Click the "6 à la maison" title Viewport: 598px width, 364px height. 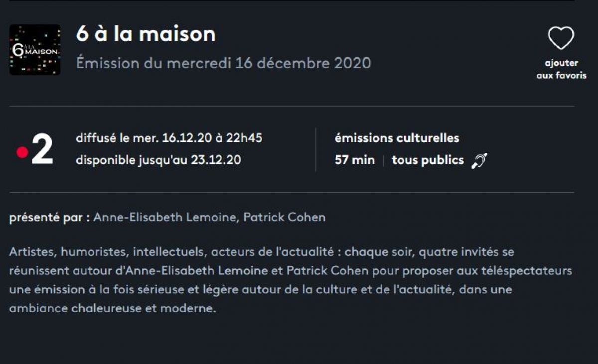(x=146, y=34)
